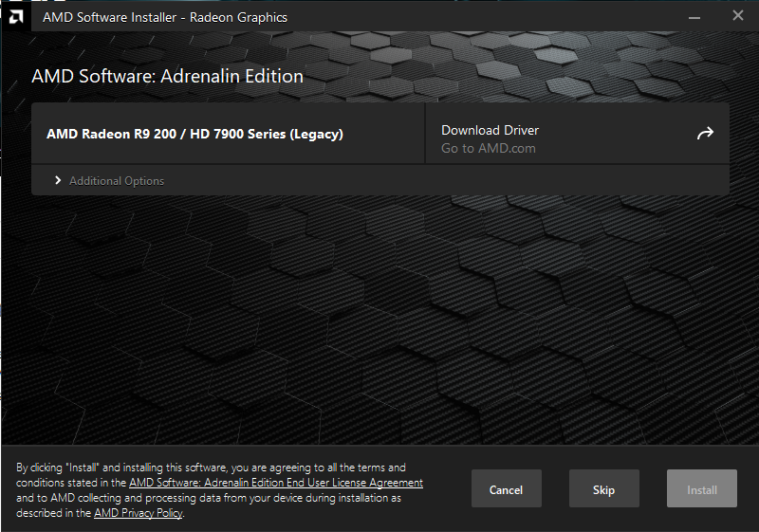The height and width of the screenshot is (532, 759).
Task: Expand Additional Options chevron
Action: click(58, 180)
